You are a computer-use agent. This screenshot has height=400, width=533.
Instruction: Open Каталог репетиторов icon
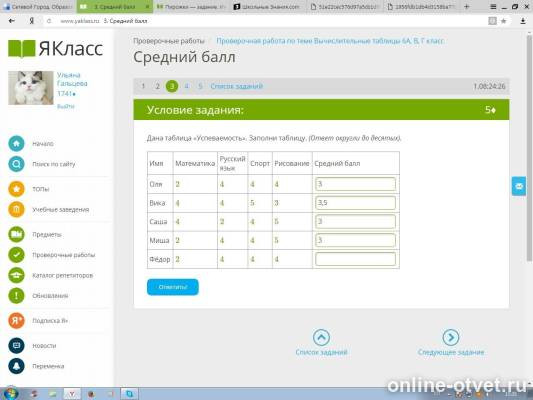pyautogui.click(x=16, y=275)
